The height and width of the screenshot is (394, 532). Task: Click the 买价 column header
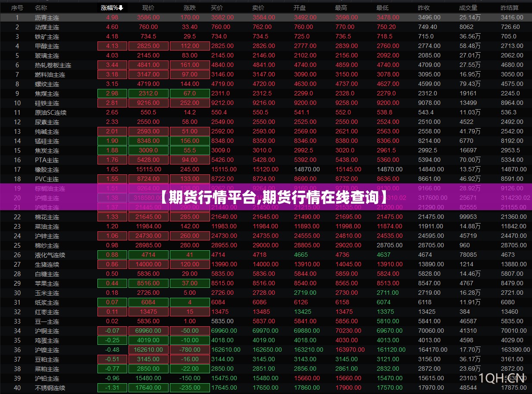pyautogui.click(x=217, y=8)
